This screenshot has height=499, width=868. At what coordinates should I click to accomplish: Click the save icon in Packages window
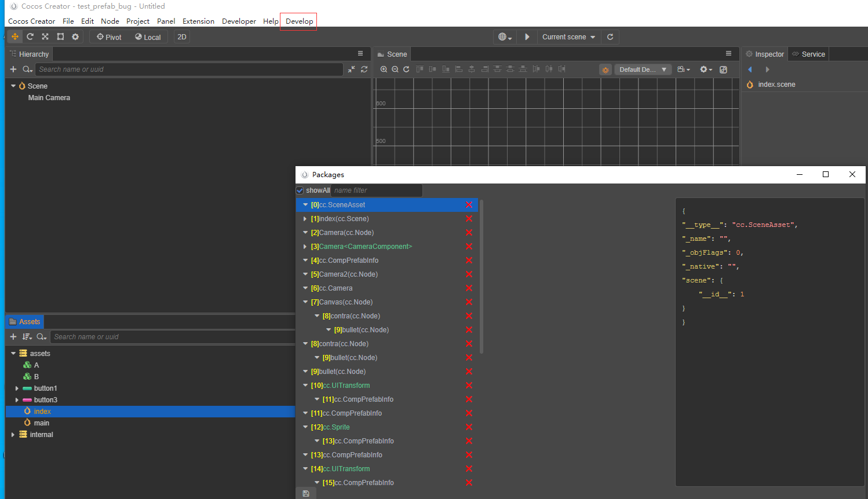[306, 494]
